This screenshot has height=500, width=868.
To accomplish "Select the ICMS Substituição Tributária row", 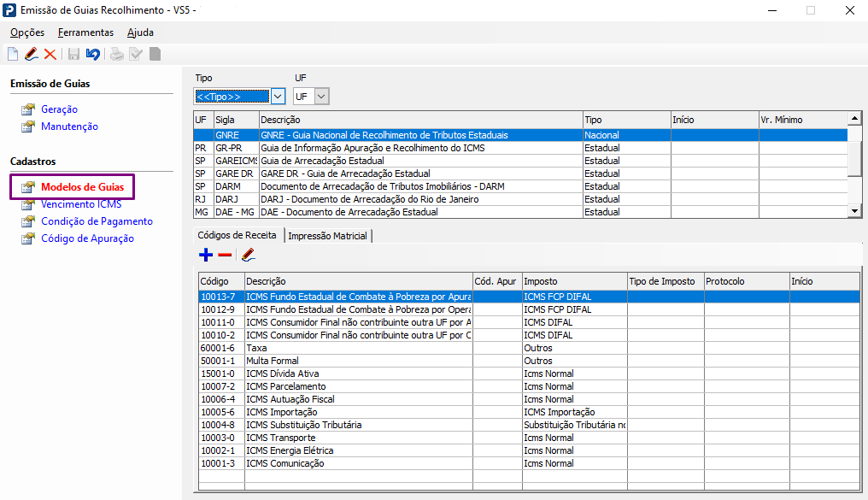I will pos(529,425).
